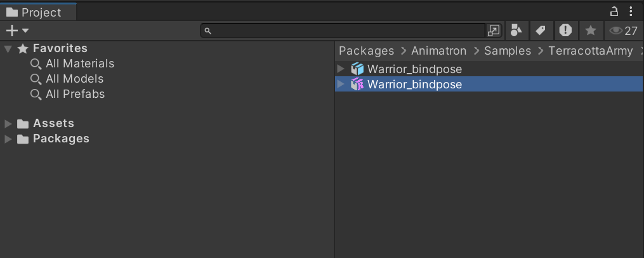This screenshot has width=644, height=258.
Task: Toggle hidden packages visibility eye (27)
Action: click(x=623, y=31)
